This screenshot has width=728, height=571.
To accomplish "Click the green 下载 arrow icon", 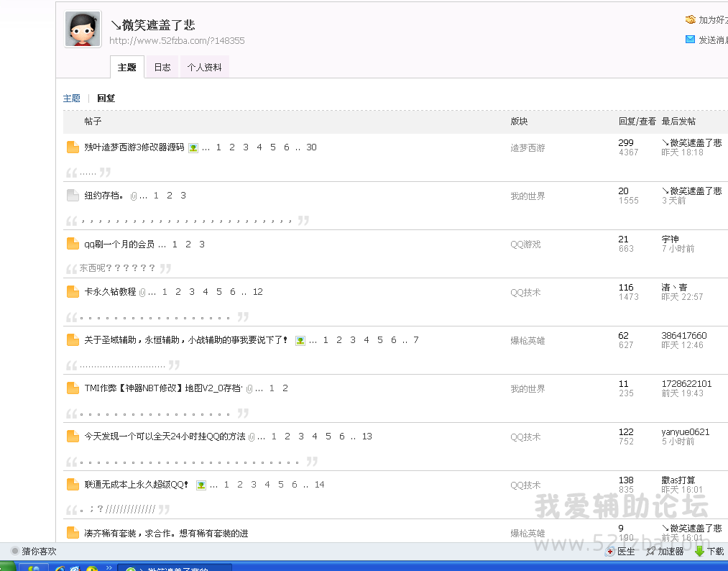I will coord(699,552).
